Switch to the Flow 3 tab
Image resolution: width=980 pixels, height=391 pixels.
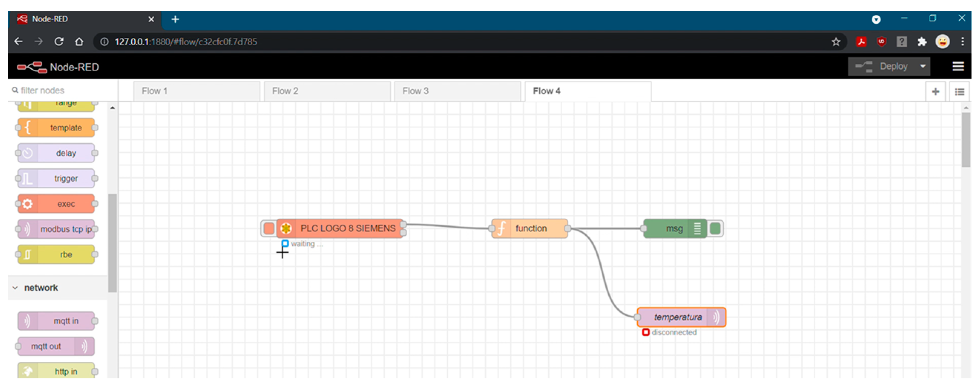pyautogui.click(x=457, y=91)
